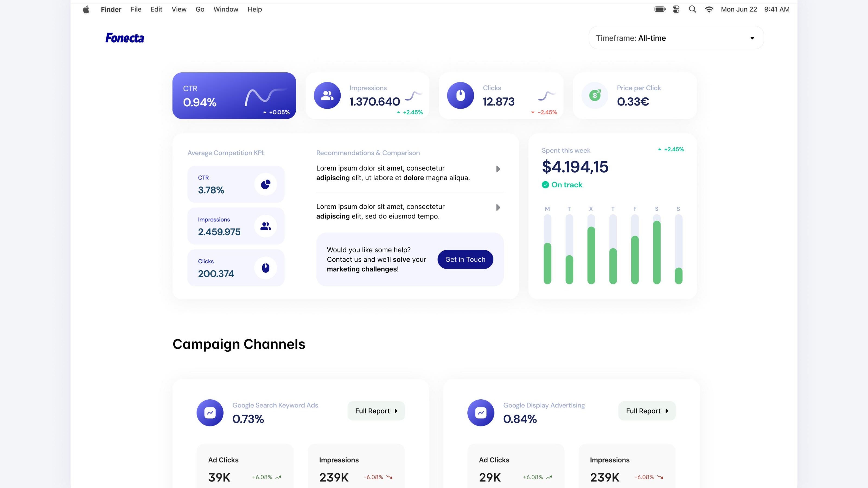
Task: Expand the first recommendation arrow
Action: [498, 169]
